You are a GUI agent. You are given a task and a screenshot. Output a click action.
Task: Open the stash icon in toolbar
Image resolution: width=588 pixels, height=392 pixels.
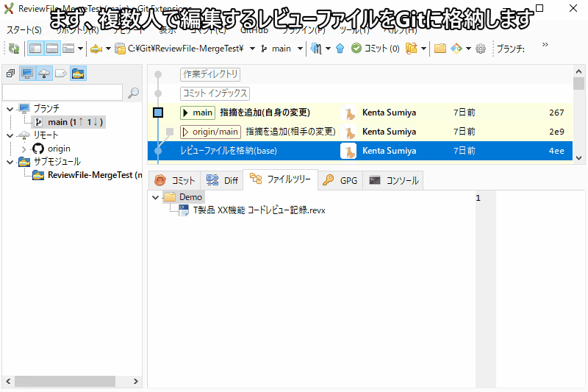(x=412, y=49)
